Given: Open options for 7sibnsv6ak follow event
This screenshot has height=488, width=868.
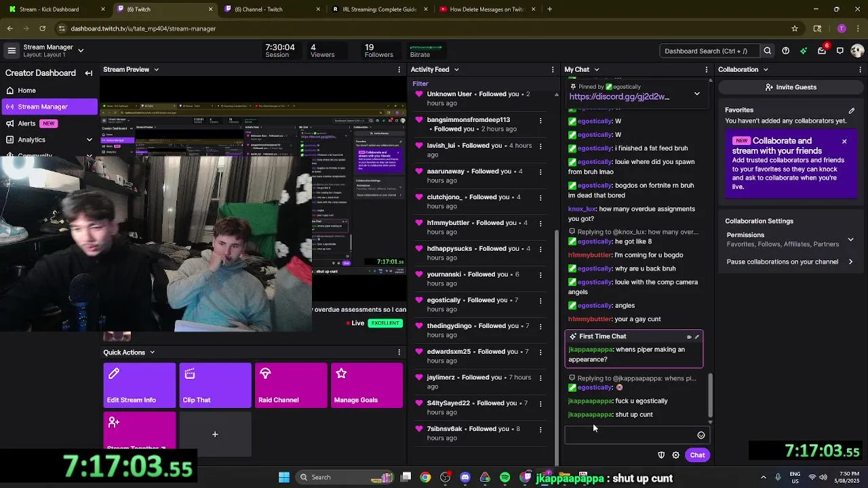Looking at the screenshot, I should click(540, 429).
